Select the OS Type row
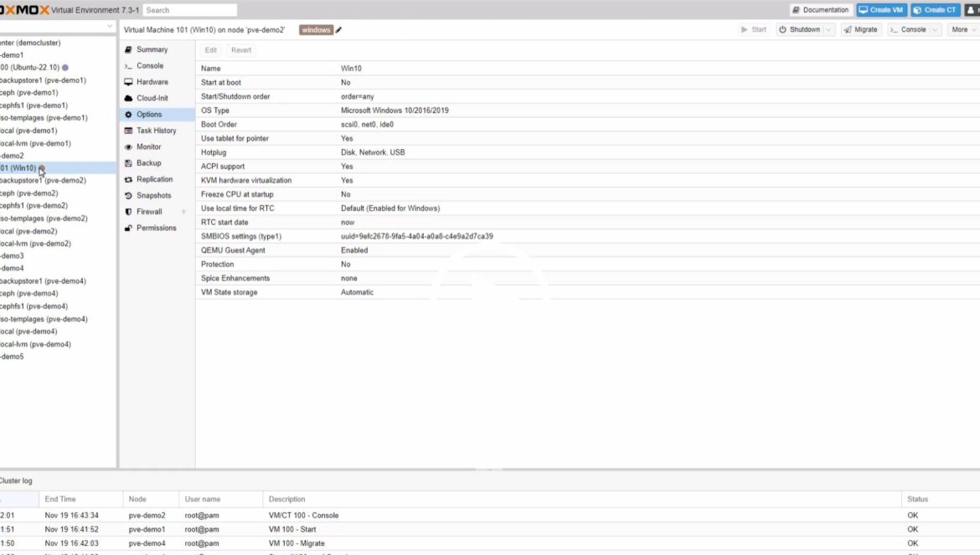Image resolution: width=980 pixels, height=555 pixels. pos(587,110)
